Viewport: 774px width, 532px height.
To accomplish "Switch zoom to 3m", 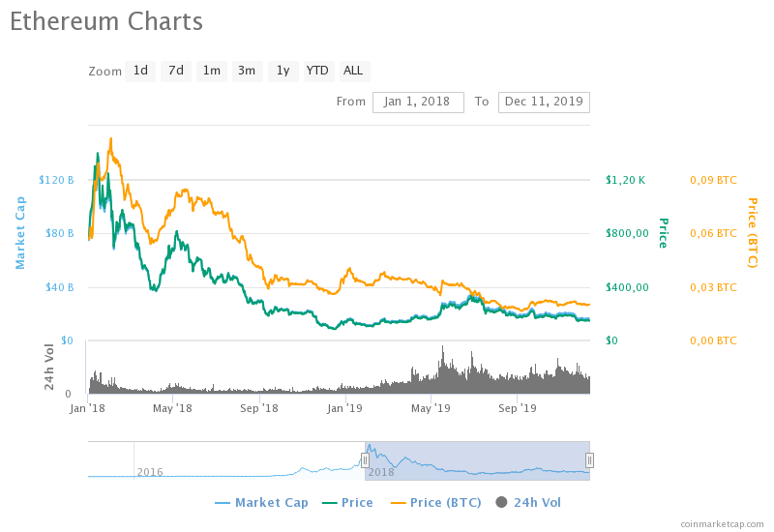I will tap(247, 71).
